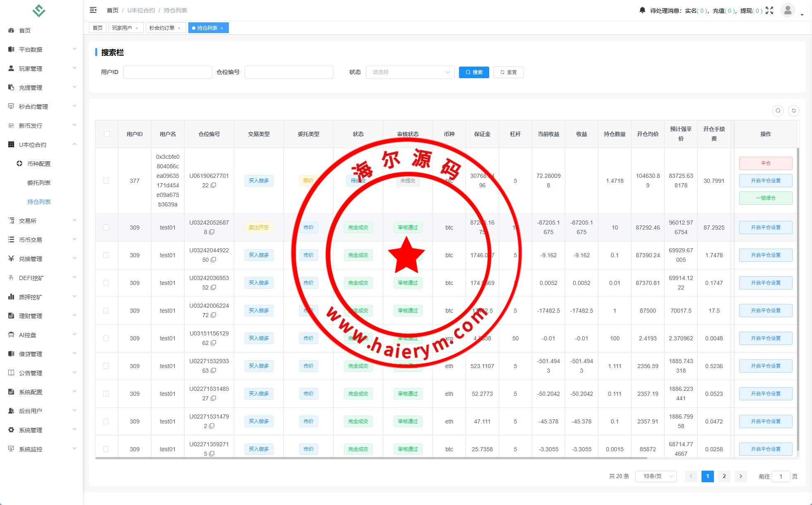Click the blue 搜索 button
Screen dimensions: 812x505
474,72
